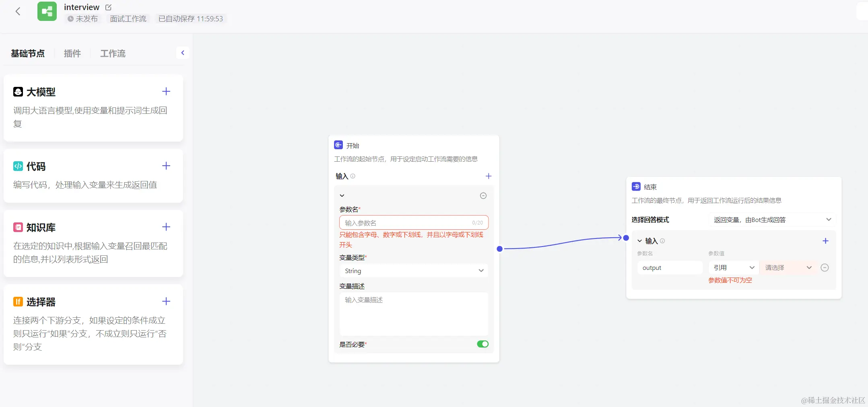This screenshot has width=868, height=407.
Task: Add an input parameter in the 开始 node
Action: pos(489,176)
